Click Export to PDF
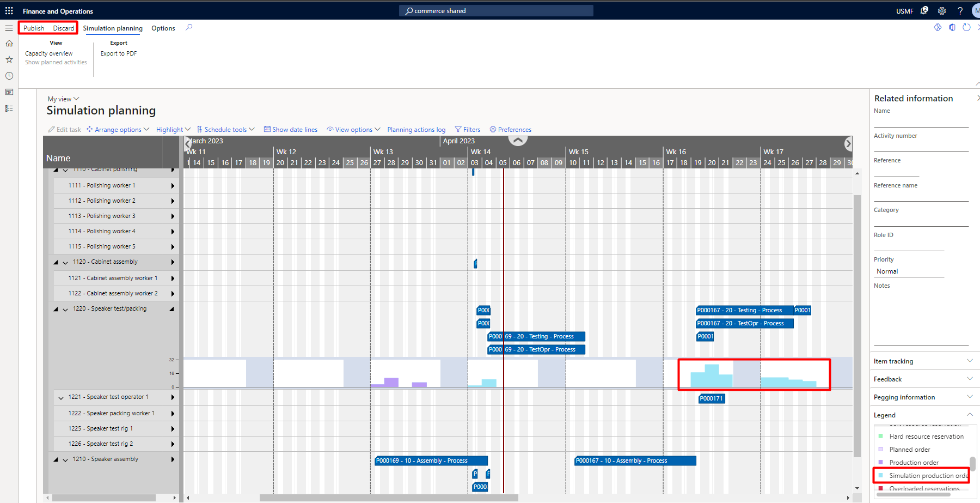This screenshot has height=503, width=980. pyautogui.click(x=119, y=53)
